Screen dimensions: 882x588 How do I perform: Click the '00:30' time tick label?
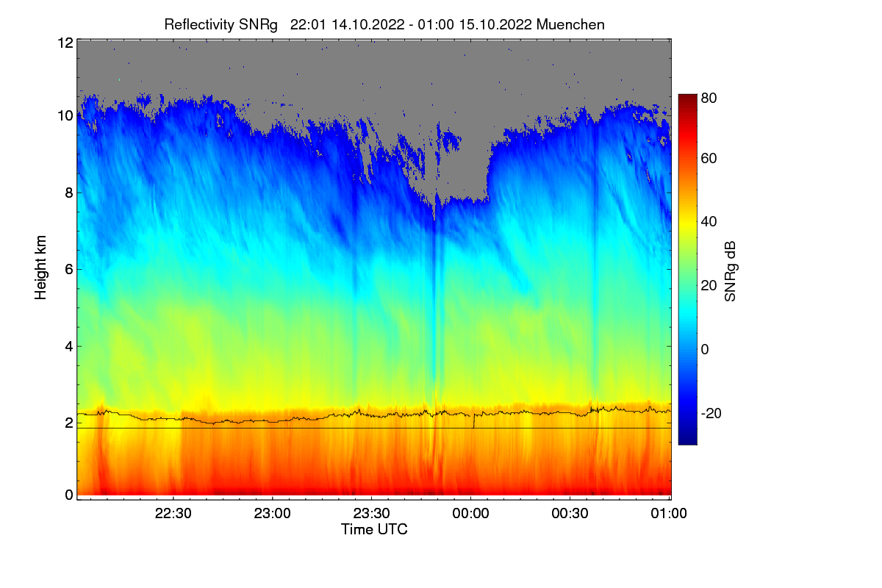570,514
